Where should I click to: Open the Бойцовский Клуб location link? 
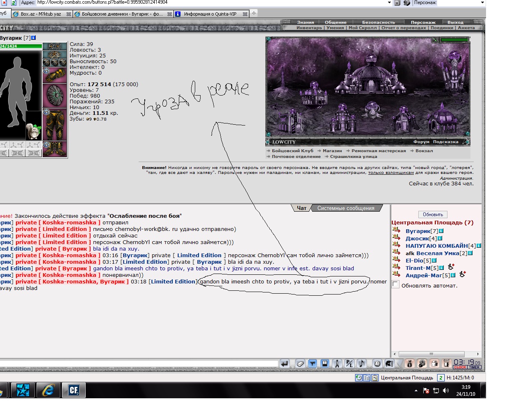click(x=292, y=151)
